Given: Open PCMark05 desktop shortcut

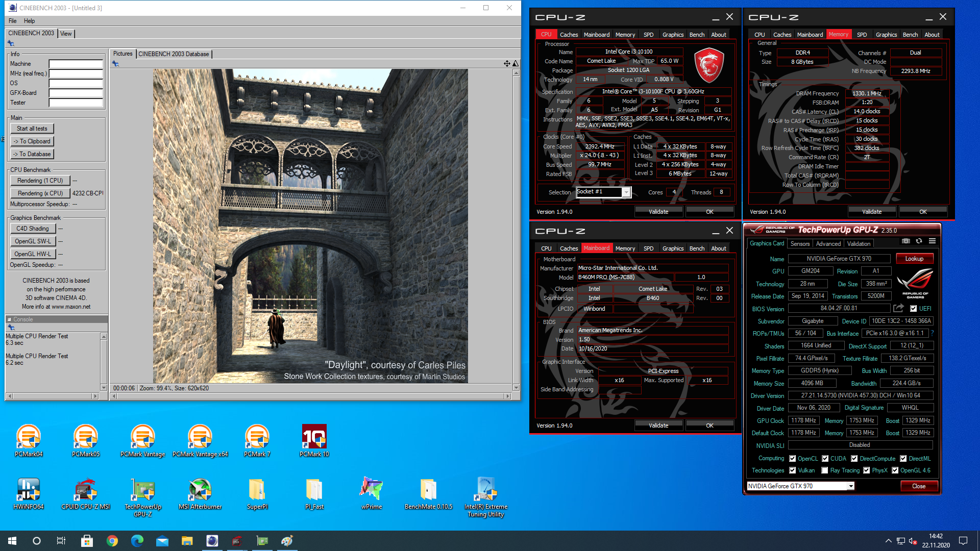Looking at the screenshot, I should point(86,441).
